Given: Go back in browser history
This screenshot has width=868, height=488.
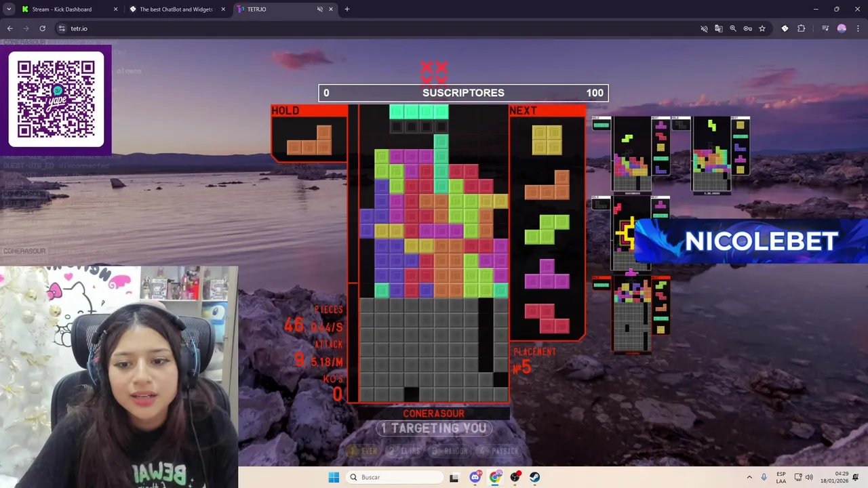Looking at the screenshot, I should [x=9, y=28].
